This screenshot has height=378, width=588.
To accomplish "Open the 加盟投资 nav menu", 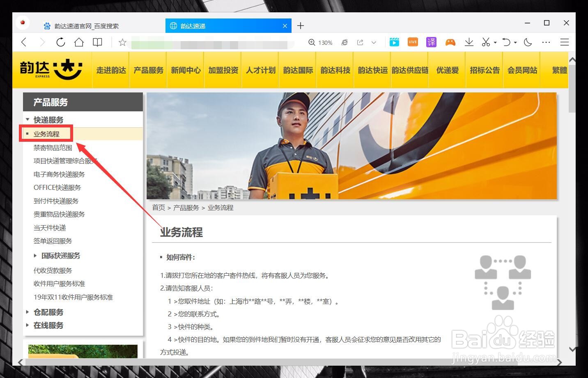I will coord(223,70).
